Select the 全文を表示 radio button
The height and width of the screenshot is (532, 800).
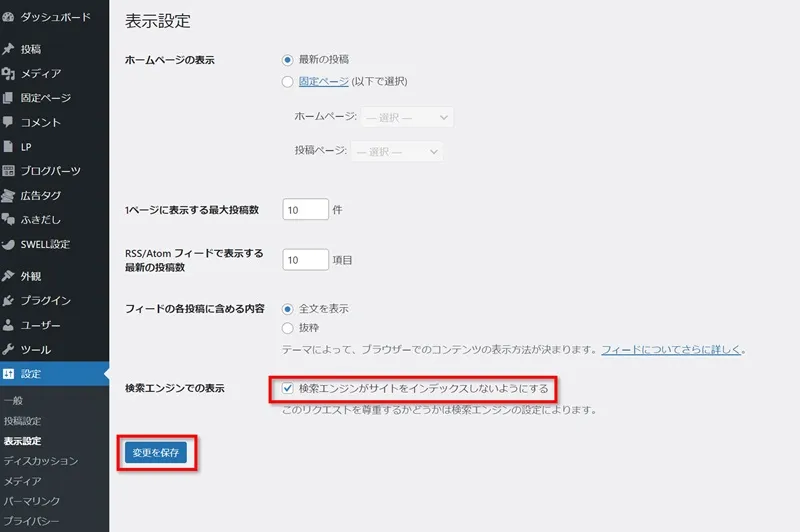tap(288, 308)
